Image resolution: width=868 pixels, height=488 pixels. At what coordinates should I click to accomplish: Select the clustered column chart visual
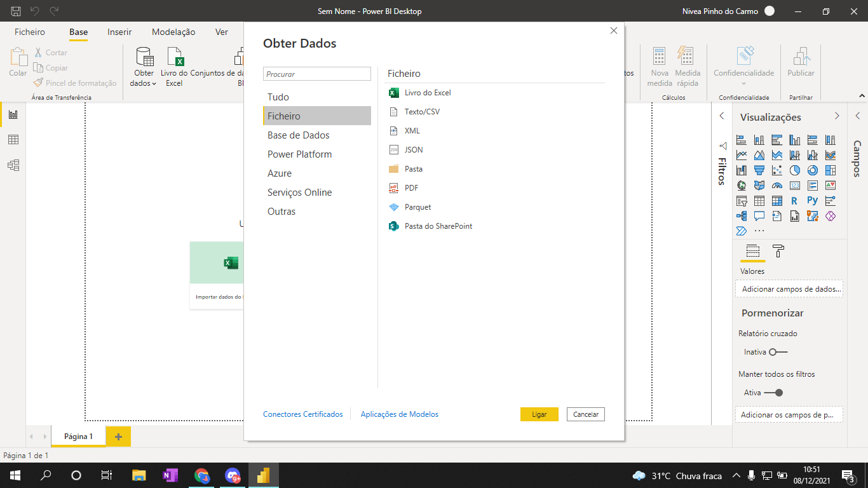click(794, 140)
